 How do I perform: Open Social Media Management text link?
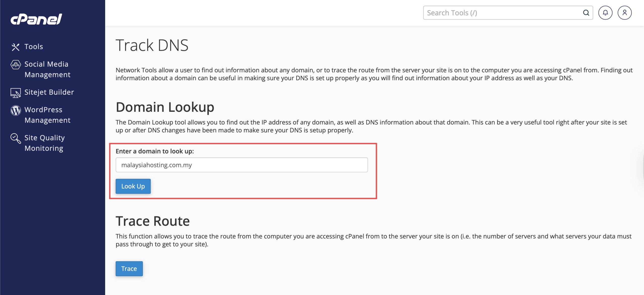pyautogui.click(x=47, y=69)
